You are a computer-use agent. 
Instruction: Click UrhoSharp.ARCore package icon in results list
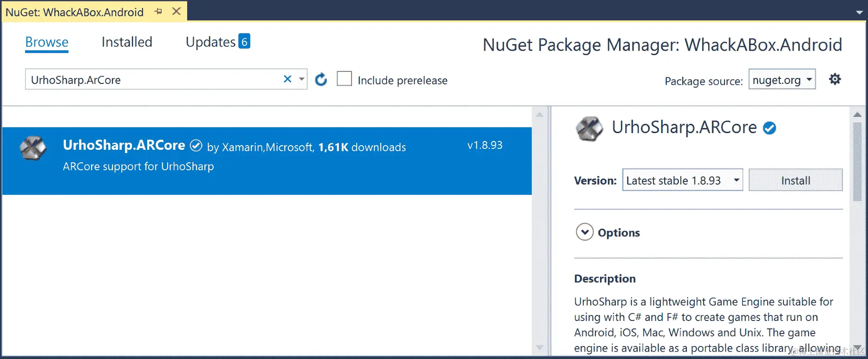pos(33,148)
